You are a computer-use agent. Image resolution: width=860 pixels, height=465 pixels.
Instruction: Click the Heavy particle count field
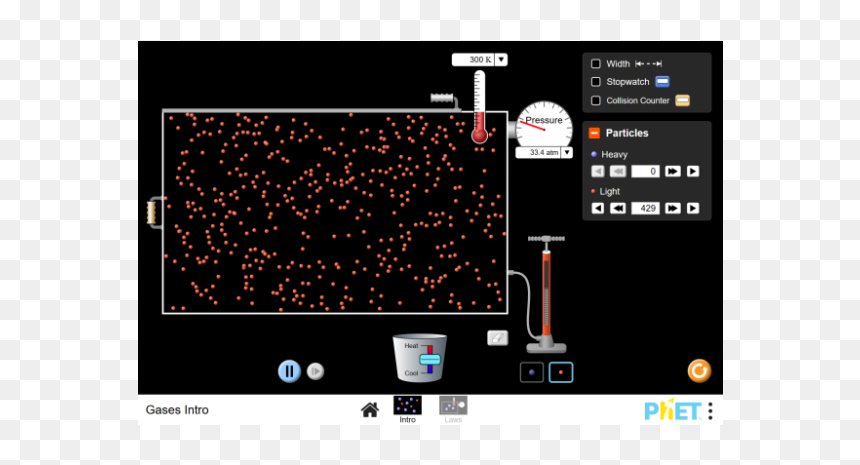click(645, 172)
